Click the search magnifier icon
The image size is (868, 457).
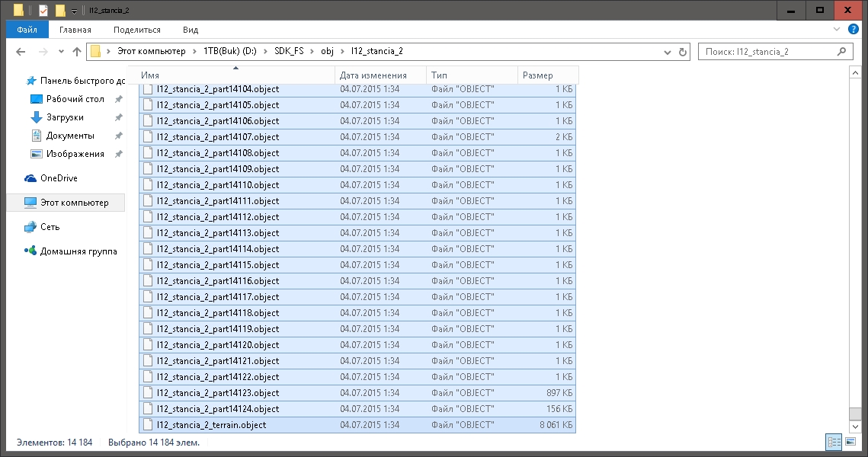(x=841, y=52)
